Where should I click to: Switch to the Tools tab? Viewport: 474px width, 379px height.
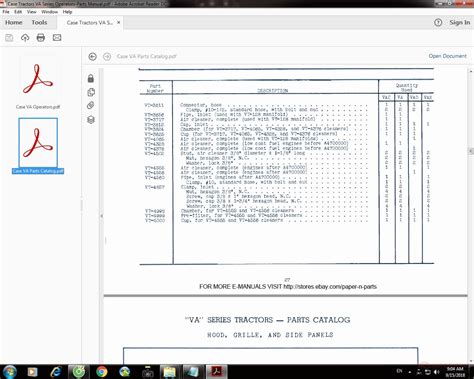tap(39, 22)
